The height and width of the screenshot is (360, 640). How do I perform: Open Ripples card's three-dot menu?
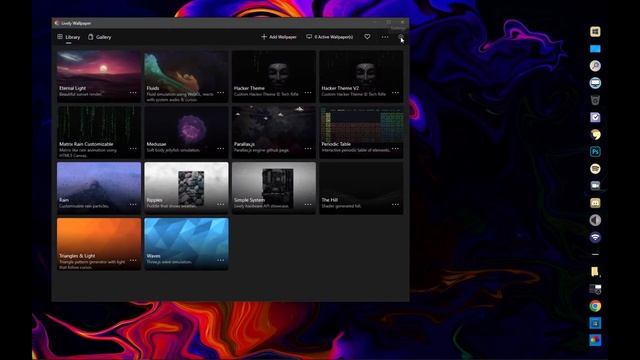[220, 204]
